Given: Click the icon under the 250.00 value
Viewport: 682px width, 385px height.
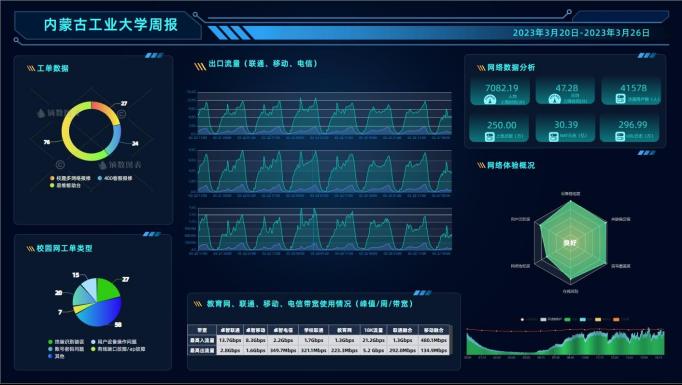Looking at the screenshot, I should (489, 137).
